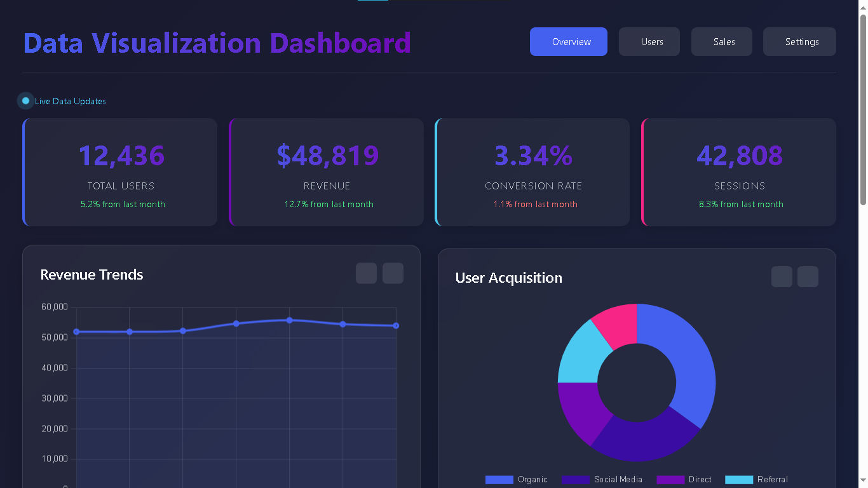Open the Conversion Rate stat card
The width and height of the screenshot is (868, 488).
532,172
